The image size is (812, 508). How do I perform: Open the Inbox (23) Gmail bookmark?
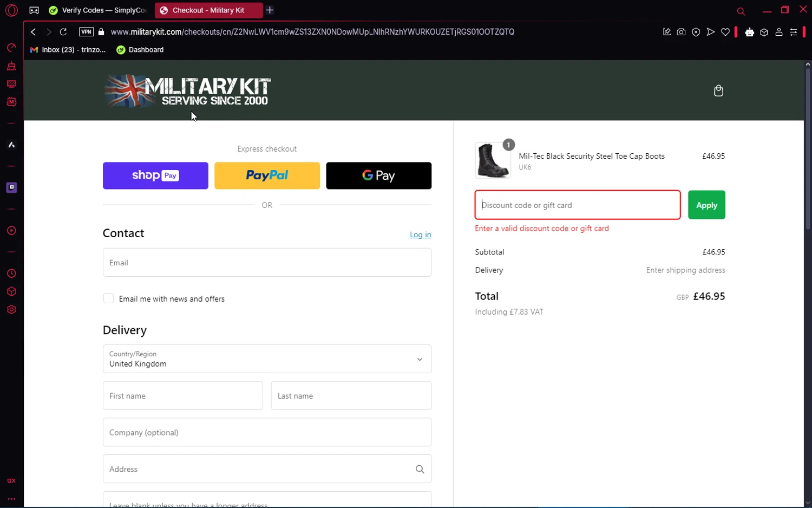68,50
